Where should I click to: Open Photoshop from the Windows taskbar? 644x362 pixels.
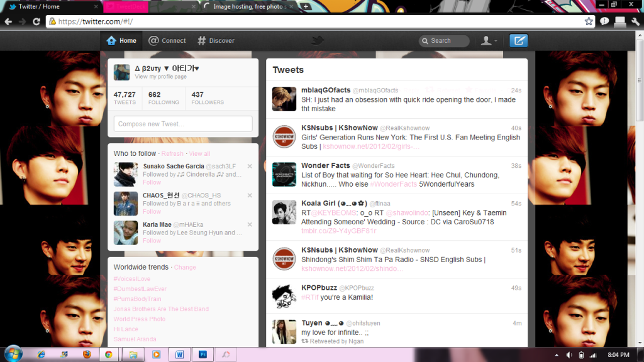coord(203,354)
